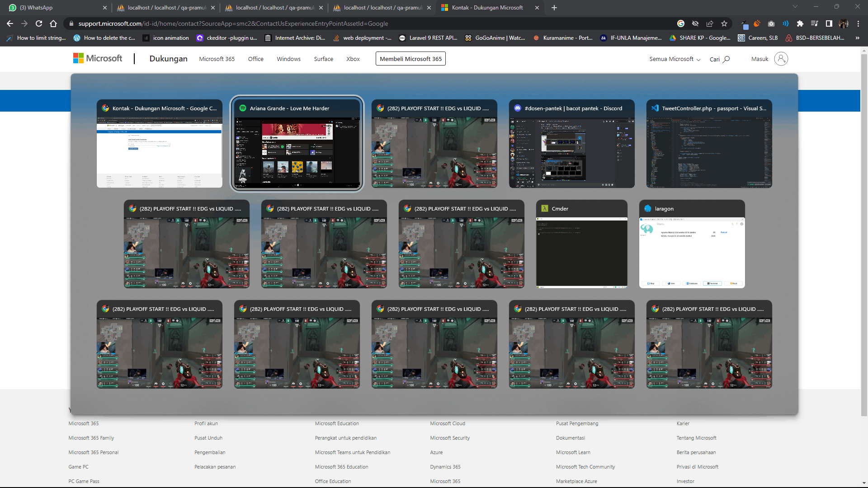Open the Pusat Unduh footer link

coord(208,438)
